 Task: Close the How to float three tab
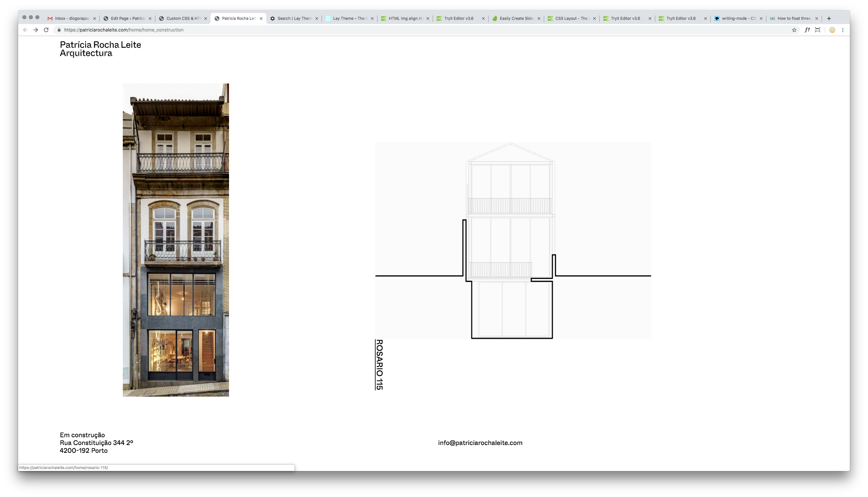pos(816,19)
